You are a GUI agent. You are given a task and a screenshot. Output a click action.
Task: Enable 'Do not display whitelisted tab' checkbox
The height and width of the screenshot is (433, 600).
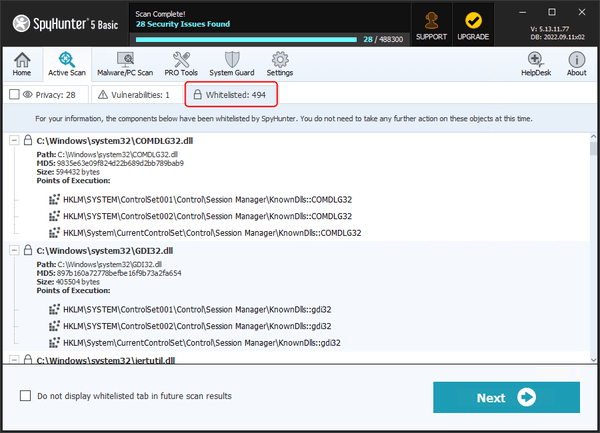25,396
